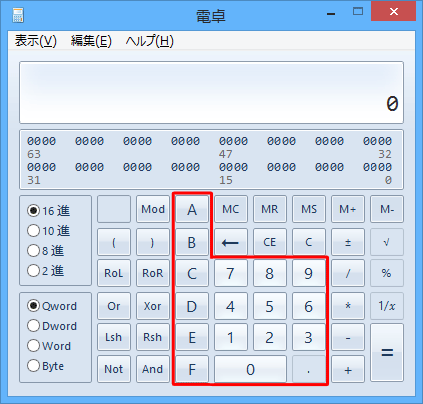Click the percent key
The height and width of the screenshot is (404, 423).
pyautogui.click(x=387, y=273)
